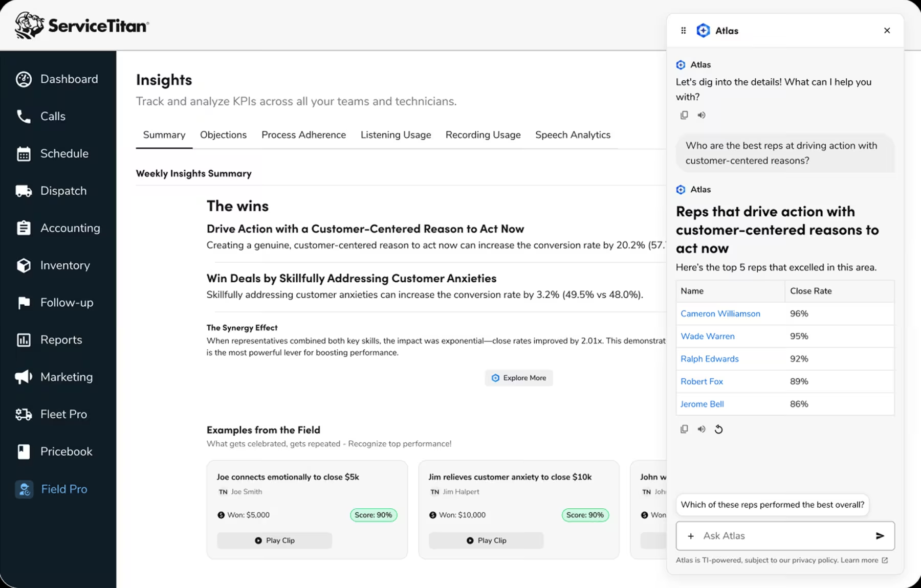921x588 pixels.
Task: Open the Pricebook icon
Action: coord(24,451)
